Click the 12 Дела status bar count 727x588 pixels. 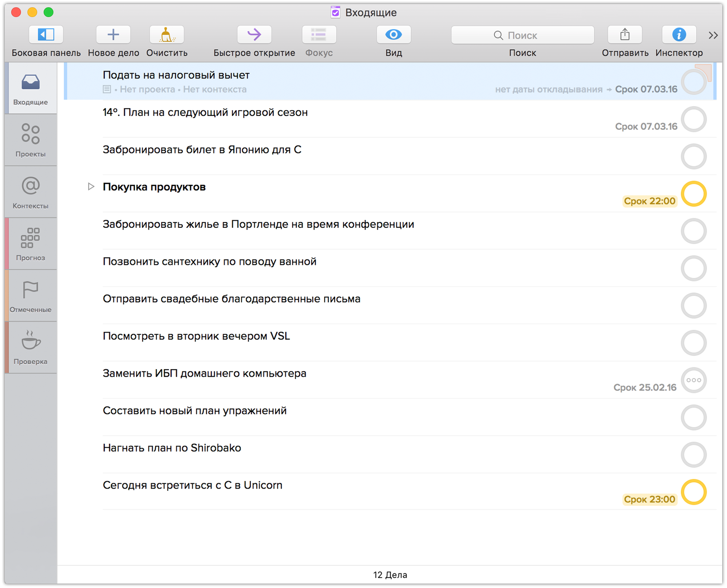(390, 575)
